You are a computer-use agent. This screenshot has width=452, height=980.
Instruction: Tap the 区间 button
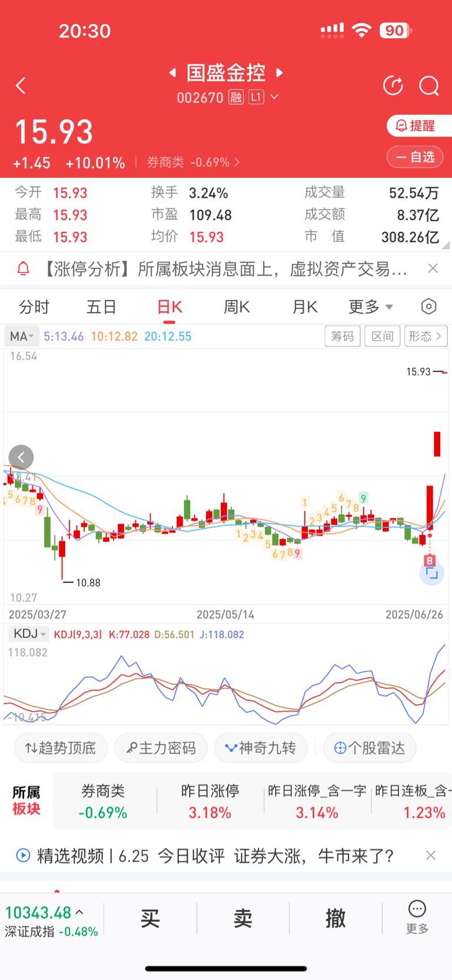[383, 336]
